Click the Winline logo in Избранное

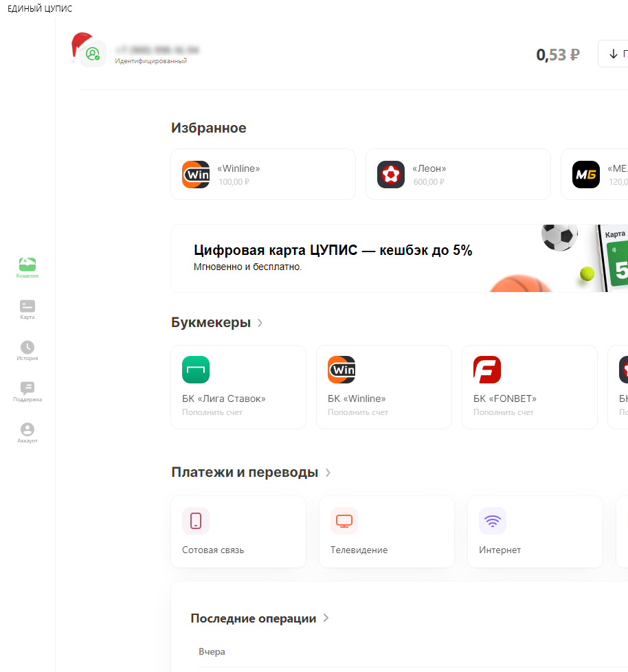tap(196, 175)
